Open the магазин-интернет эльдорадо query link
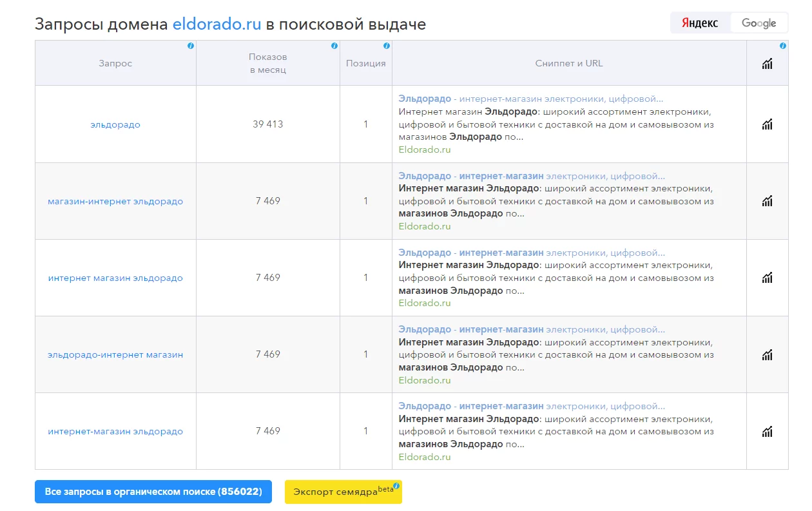 (x=115, y=201)
